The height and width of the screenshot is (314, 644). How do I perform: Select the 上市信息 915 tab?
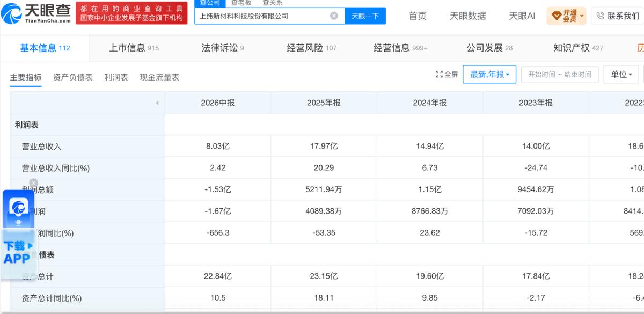click(x=134, y=48)
